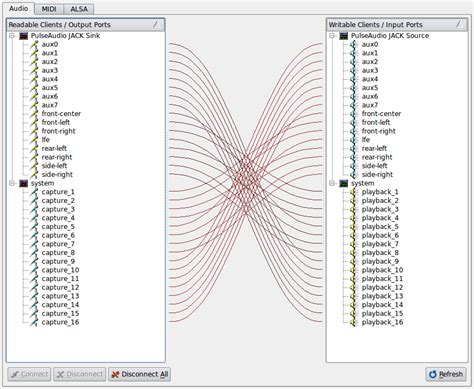Click the capture_5 port plug icon
474x389 pixels.
(x=34, y=227)
